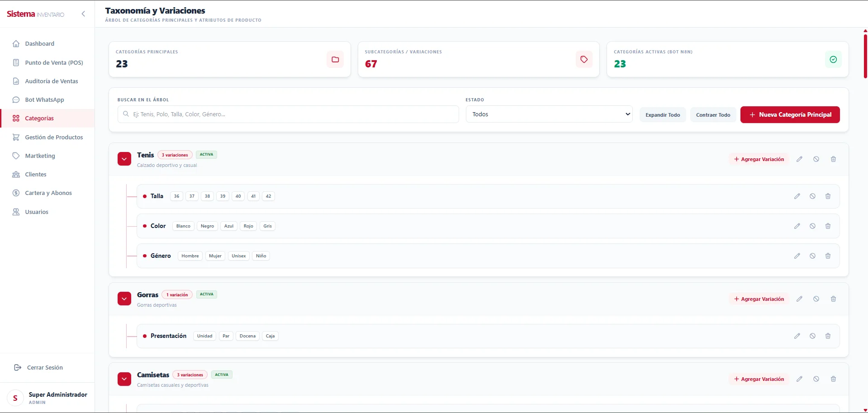Edit the Presentación variation pencil icon
Viewport: 868px width, 413px height.
pos(797,336)
